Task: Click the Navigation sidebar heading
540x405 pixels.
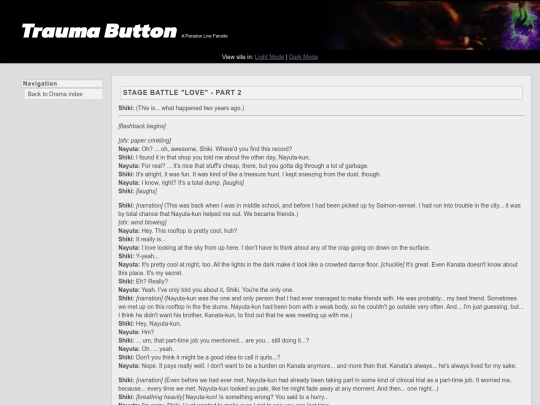Action: [x=62, y=83]
